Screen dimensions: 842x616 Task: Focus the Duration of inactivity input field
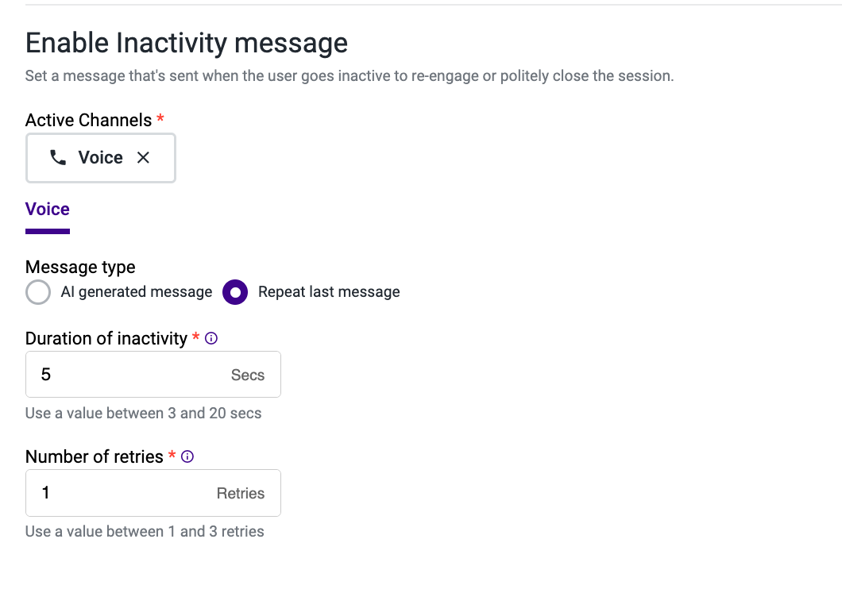pos(153,375)
